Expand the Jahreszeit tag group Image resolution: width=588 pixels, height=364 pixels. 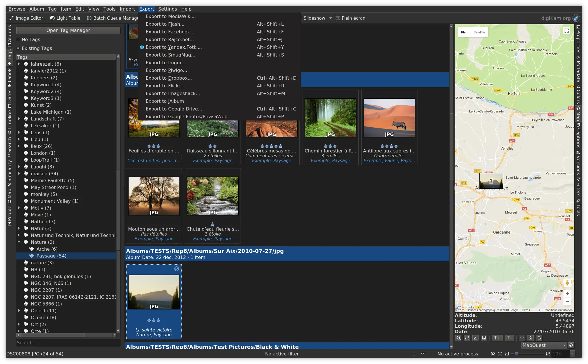coord(19,64)
